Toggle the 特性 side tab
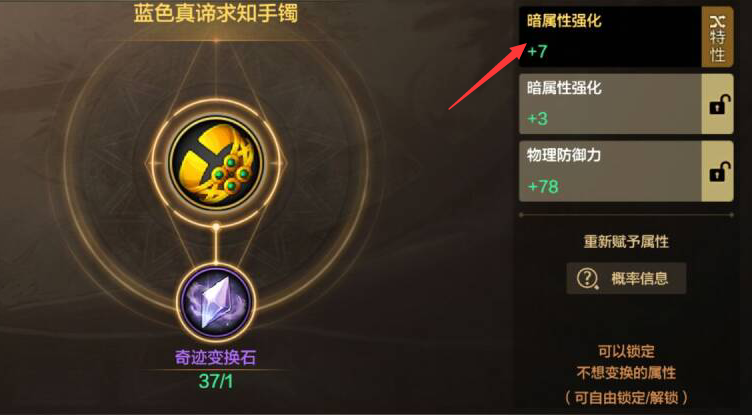Screen dimensions: 752x415 (717, 36)
